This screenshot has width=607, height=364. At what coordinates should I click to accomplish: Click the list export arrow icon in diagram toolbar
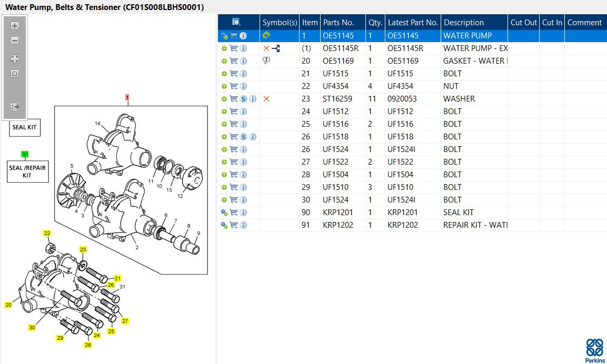(x=15, y=107)
